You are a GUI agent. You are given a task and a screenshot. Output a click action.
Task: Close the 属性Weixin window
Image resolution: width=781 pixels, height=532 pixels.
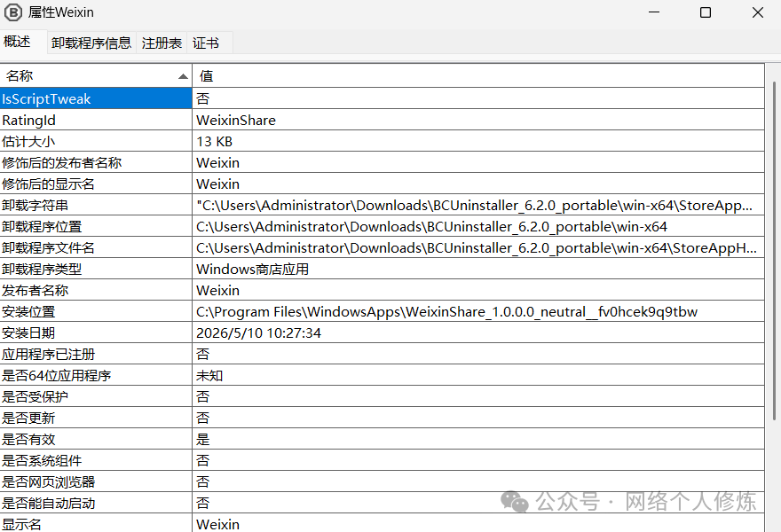click(758, 12)
